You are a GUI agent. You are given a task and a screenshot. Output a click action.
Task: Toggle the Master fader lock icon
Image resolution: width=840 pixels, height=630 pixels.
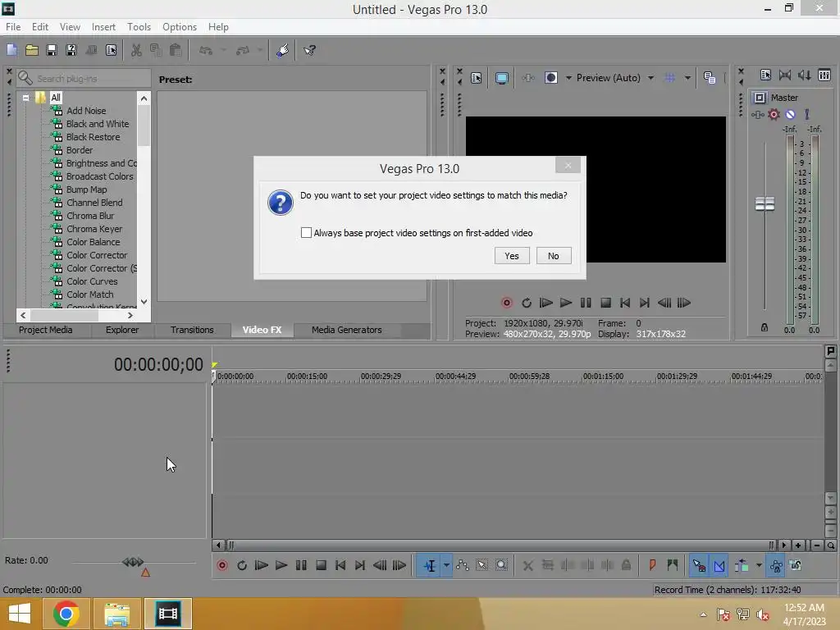click(765, 327)
